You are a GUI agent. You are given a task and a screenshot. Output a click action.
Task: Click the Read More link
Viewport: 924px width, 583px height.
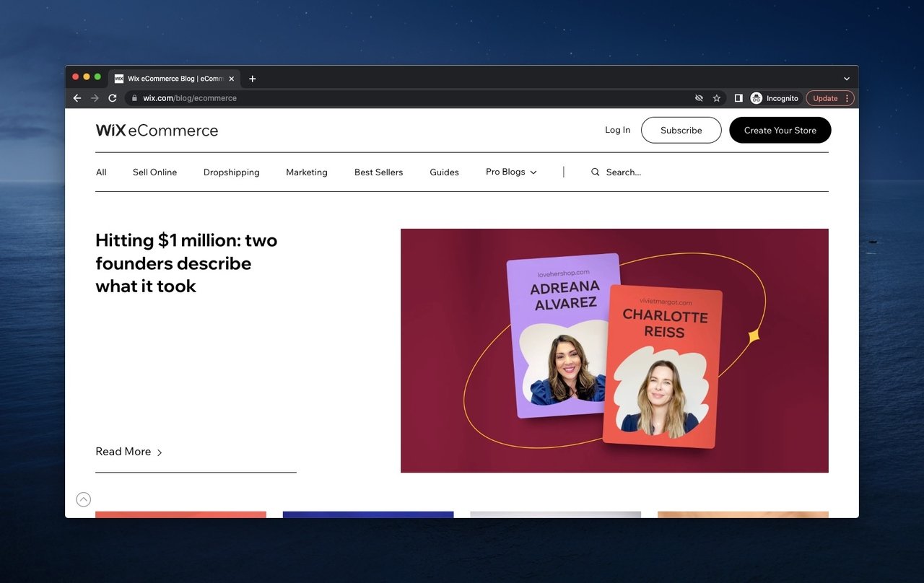tap(129, 452)
